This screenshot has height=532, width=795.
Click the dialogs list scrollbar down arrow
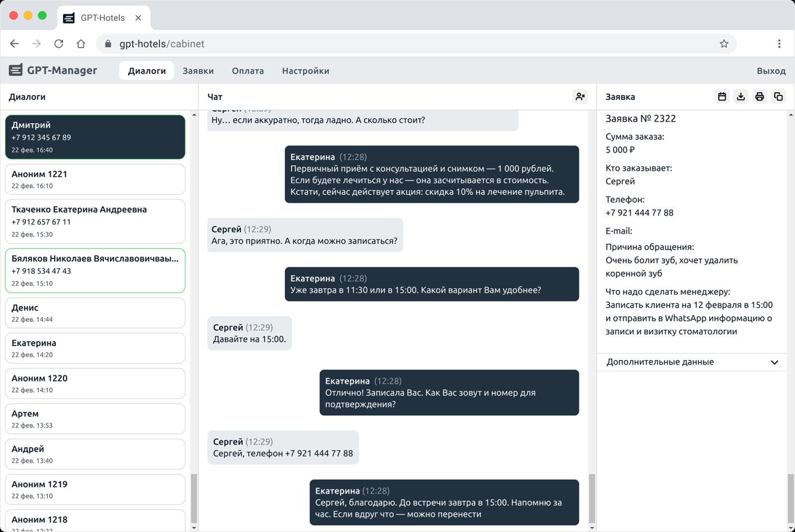[194, 528]
